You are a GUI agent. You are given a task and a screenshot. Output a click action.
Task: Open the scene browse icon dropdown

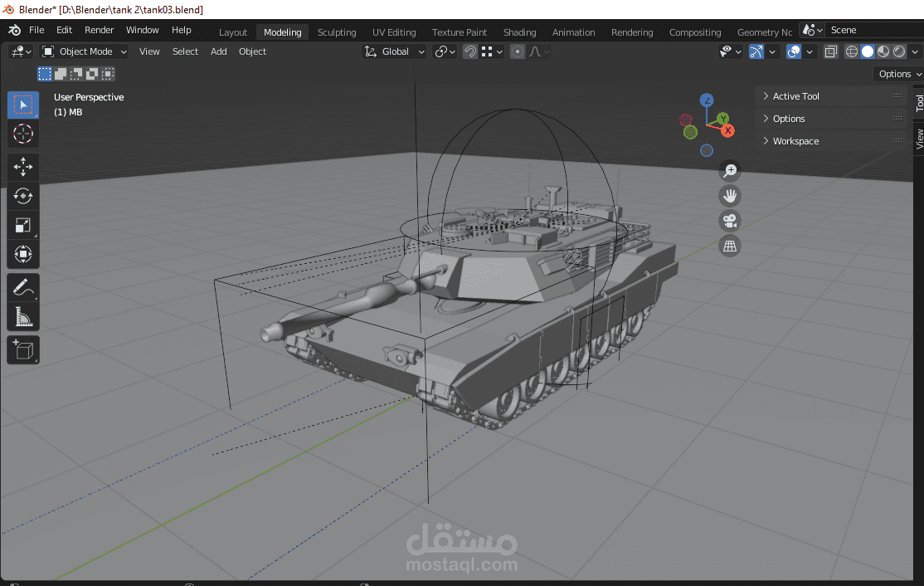(x=812, y=30)
